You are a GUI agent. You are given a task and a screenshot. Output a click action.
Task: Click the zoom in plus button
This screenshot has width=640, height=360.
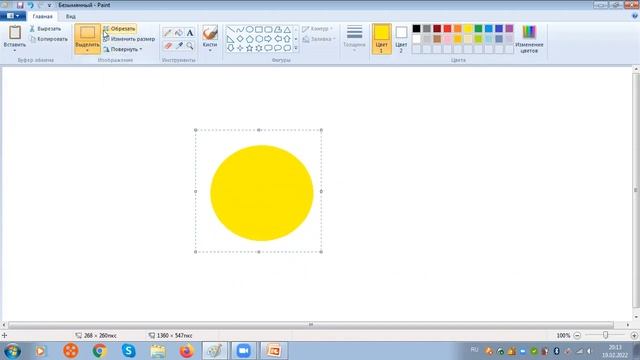(x=634, y=336)
